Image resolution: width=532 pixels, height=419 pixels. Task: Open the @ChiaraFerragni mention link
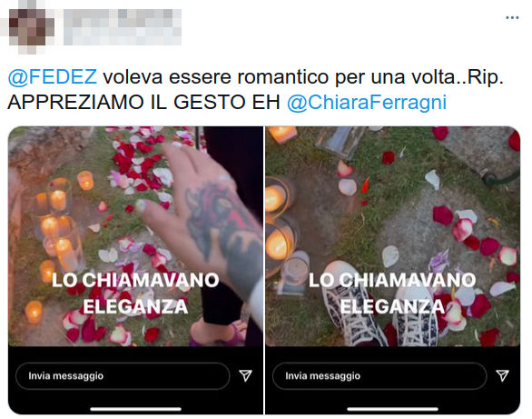tap(367, 102)
